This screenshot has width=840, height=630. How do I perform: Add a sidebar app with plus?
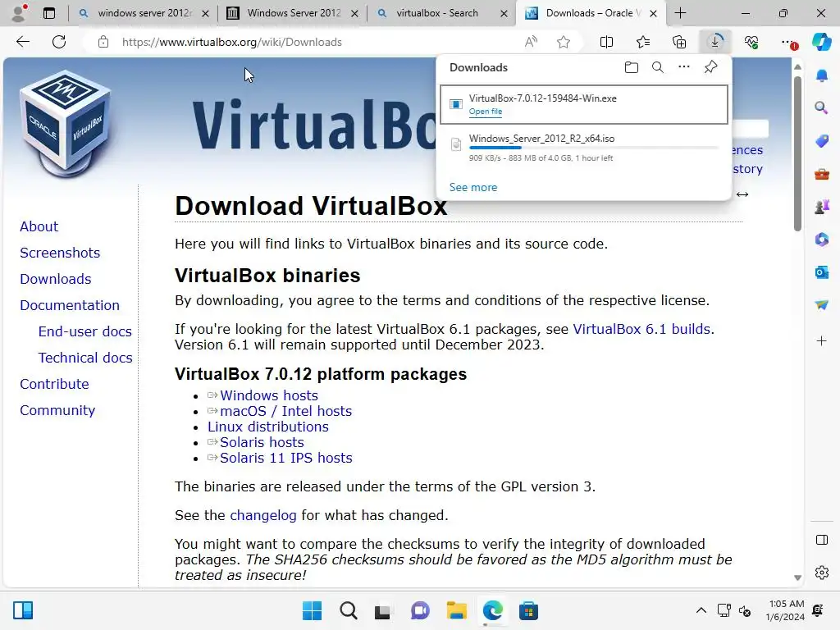click(822, 340)
